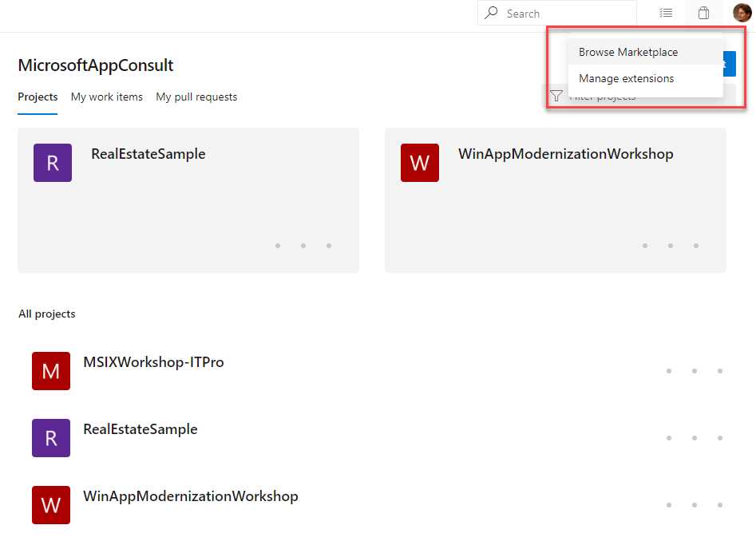Click the search magnifier icon
Viewport: 756px width, 537px height.
490,13
